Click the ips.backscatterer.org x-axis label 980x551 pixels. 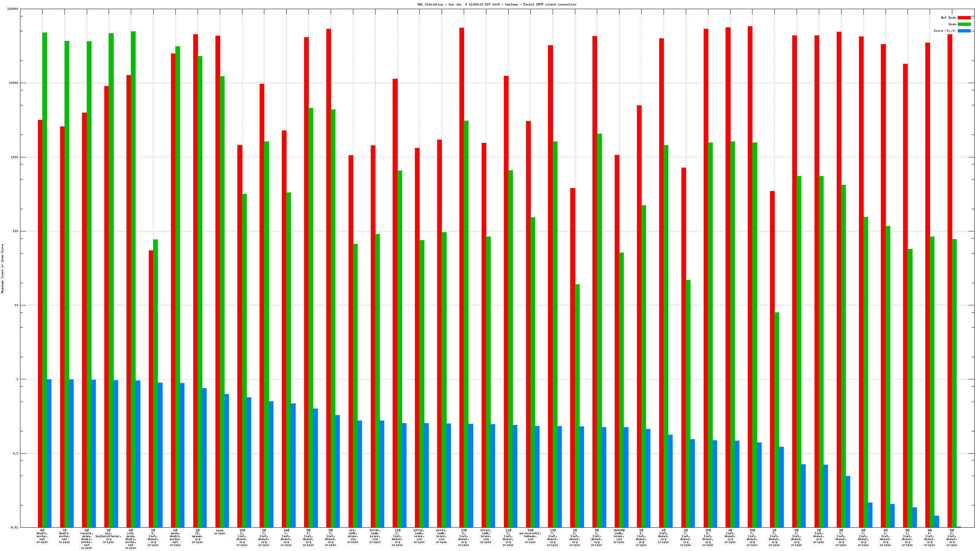click(x=108, y=536)
